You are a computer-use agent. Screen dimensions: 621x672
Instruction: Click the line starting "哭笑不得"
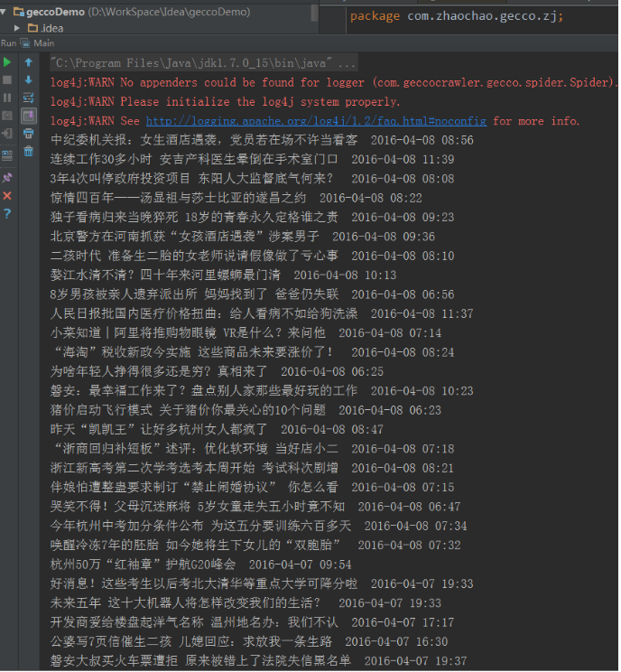(x=255, y=507)
